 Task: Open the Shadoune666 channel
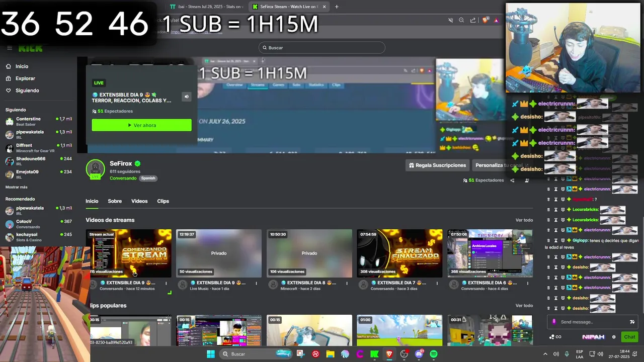click(x=38, y=160)
